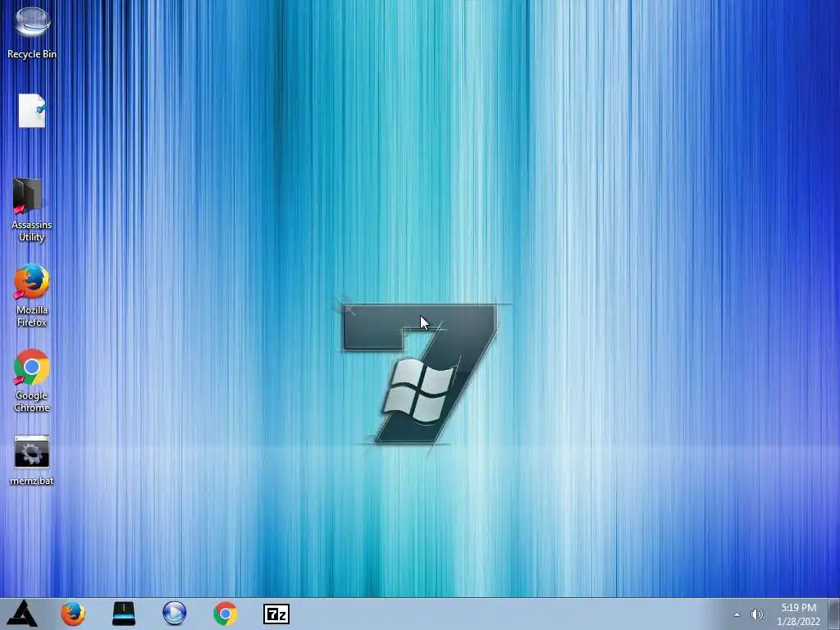Show hidden system tray icons arrow

(737, 614)
